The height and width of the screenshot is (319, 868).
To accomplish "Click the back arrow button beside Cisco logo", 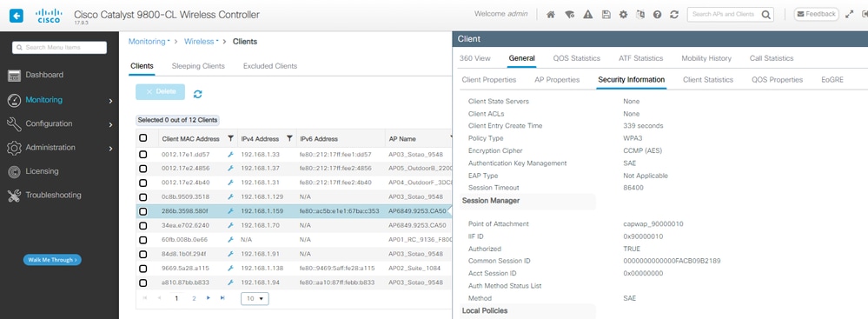I will coord(17,16).
